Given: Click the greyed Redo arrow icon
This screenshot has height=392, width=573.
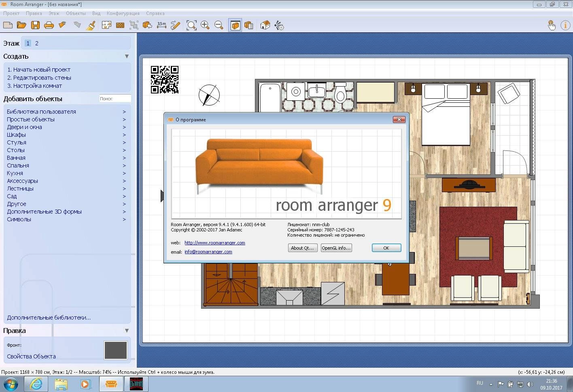Looking at the screenshot, I should pyautogui.click(x=77, y=25).
